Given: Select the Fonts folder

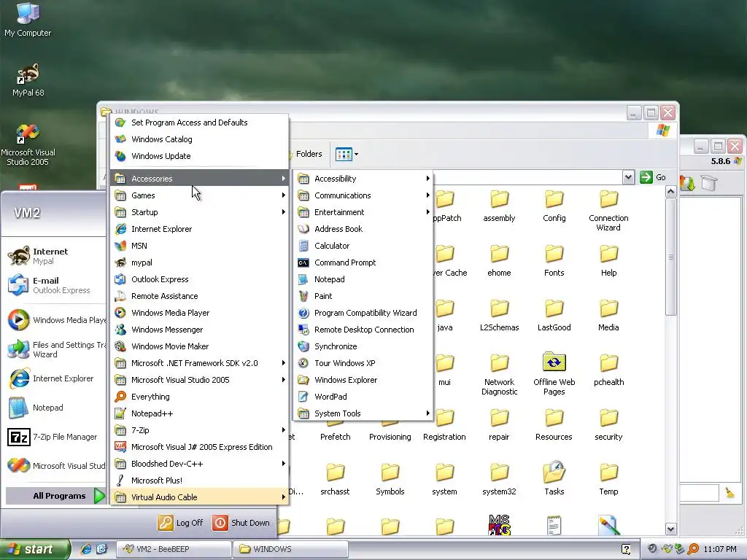Looking at the screenshot, I should tap(554, 260).
